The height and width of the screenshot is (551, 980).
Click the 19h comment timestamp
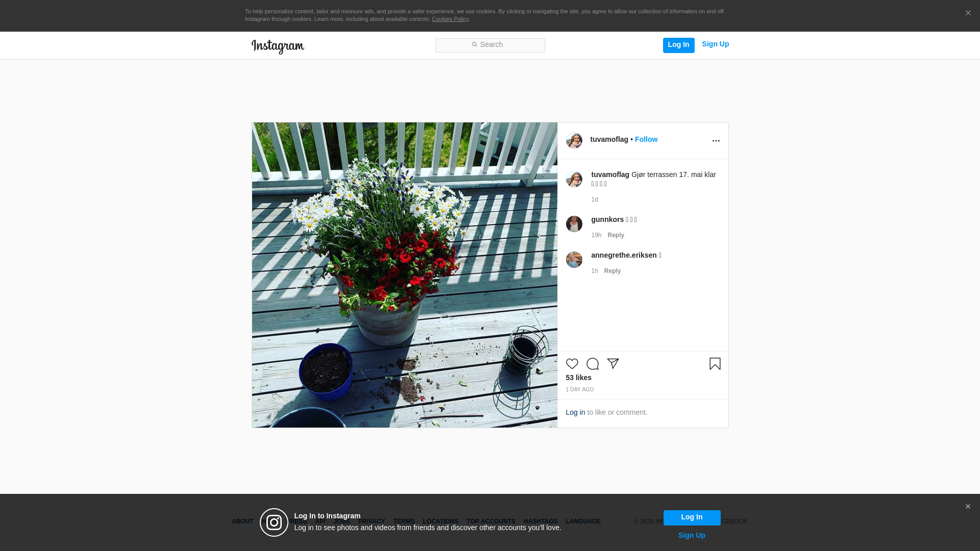click(596, 235)
